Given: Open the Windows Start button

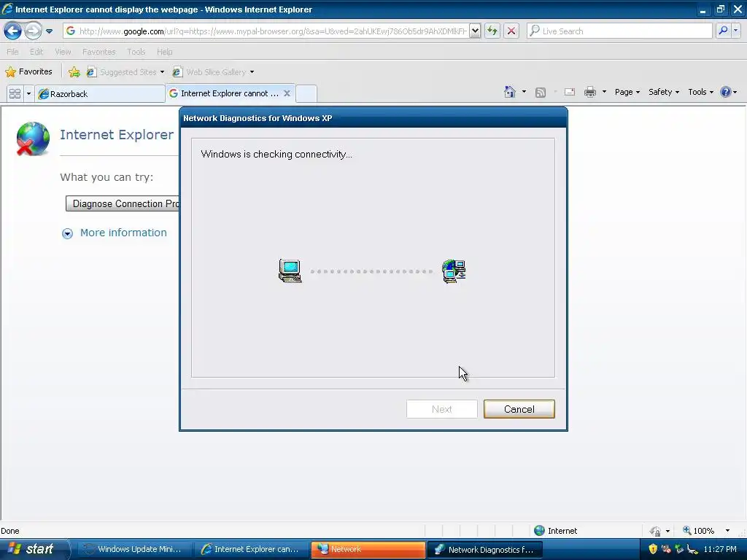Looking at the screenshot, I should coord(34,549).
